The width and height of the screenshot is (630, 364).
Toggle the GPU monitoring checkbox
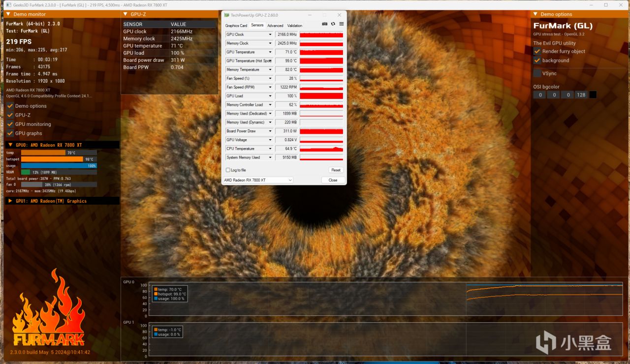(10, 124)
